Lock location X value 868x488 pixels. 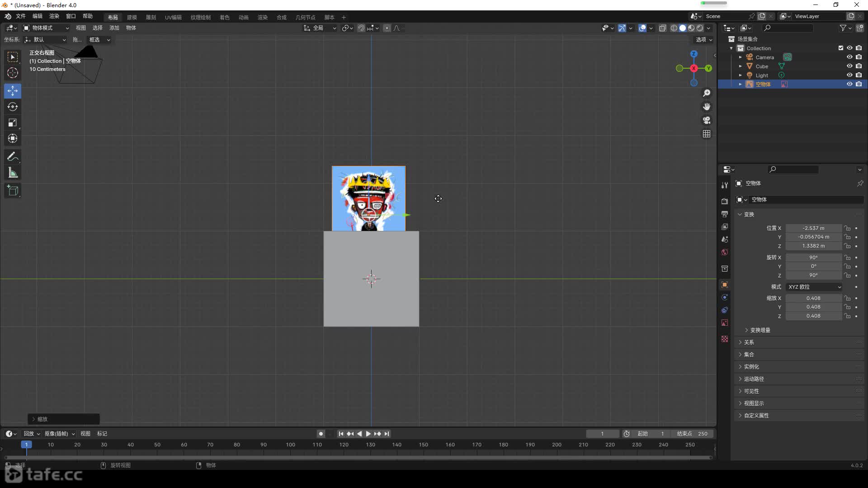click(848, 228)
